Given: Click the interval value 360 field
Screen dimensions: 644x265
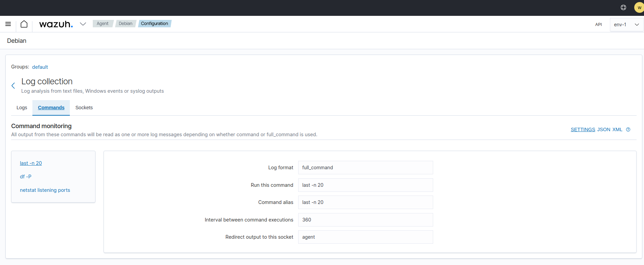Looking at the screenshot, I should pyautogui.click(x=365, y=220).
